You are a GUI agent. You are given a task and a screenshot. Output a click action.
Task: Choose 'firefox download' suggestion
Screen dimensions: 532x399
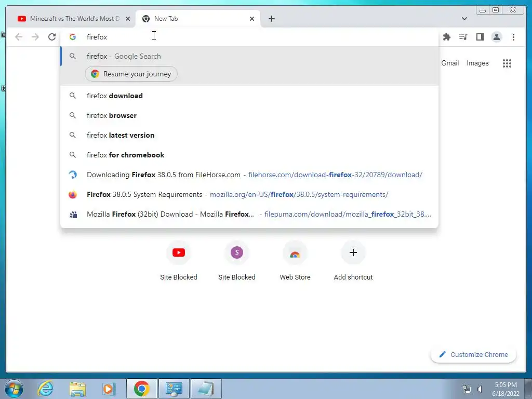tap(249, 96)
